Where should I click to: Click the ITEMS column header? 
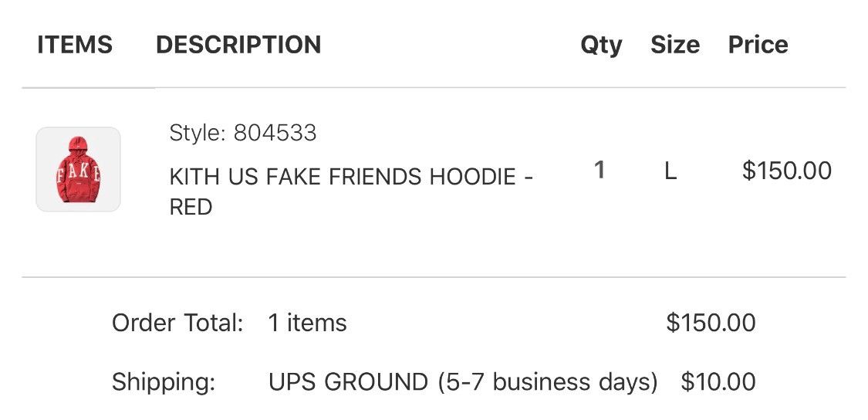click(75, 45)
